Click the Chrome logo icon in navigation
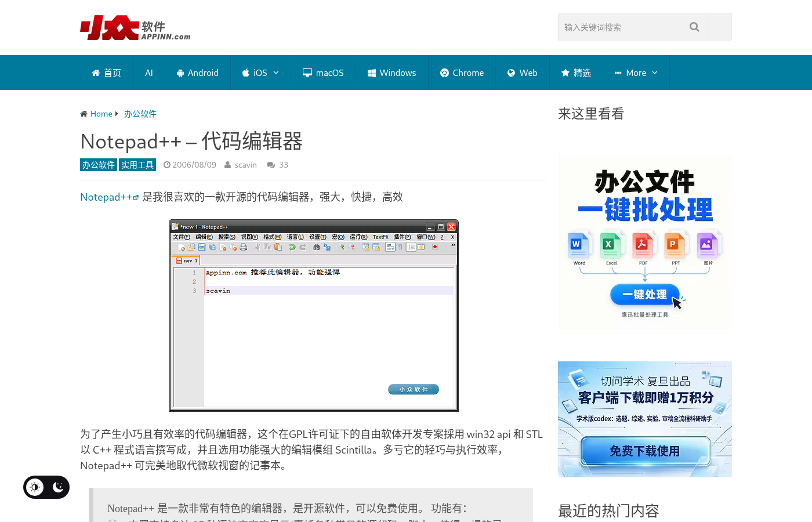Image resolution: width=812 pixels, height=522 pixels. [444, 73]
